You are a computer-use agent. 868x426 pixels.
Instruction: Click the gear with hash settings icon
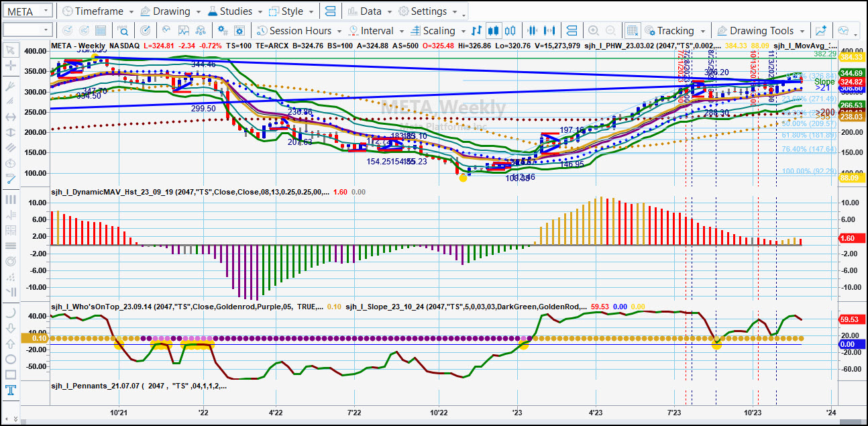tap(223, 31)
